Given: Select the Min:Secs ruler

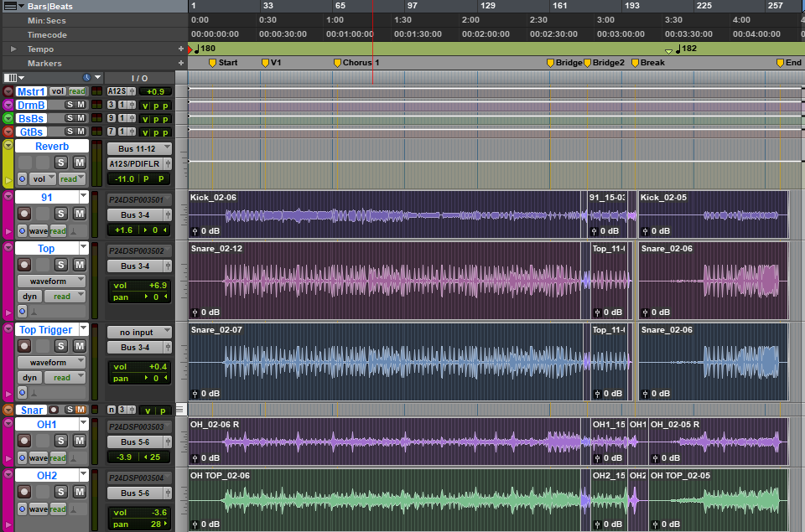Looking at the screenshot, I should click(47, 20).
